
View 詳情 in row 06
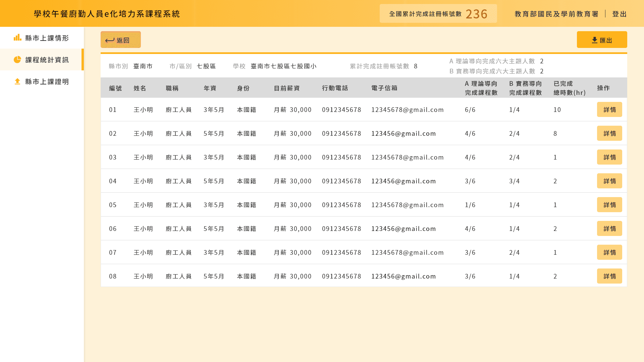pos(609,229)
